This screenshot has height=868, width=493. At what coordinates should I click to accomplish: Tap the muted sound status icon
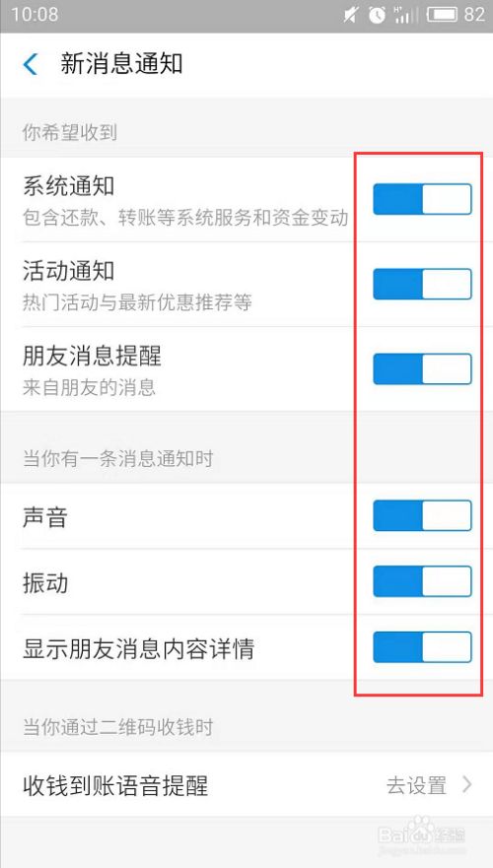click(350, 15)
